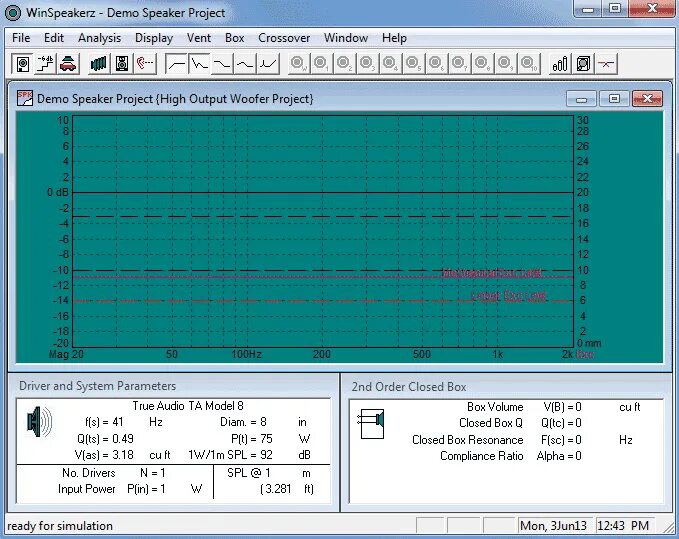Click the Closed Box Resonance F(sc) value
679x539 pixels.
pyautogui.click(x=561, y=440)
